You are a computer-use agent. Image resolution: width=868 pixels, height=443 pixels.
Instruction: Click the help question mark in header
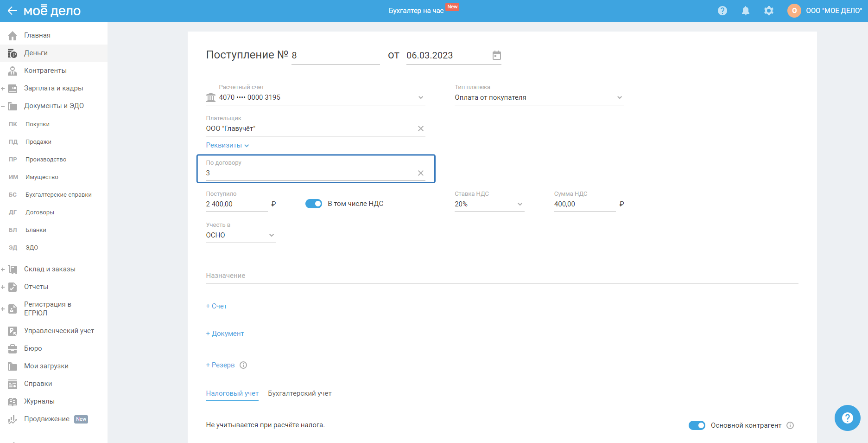pyautogui.click(x=722, y=11)
